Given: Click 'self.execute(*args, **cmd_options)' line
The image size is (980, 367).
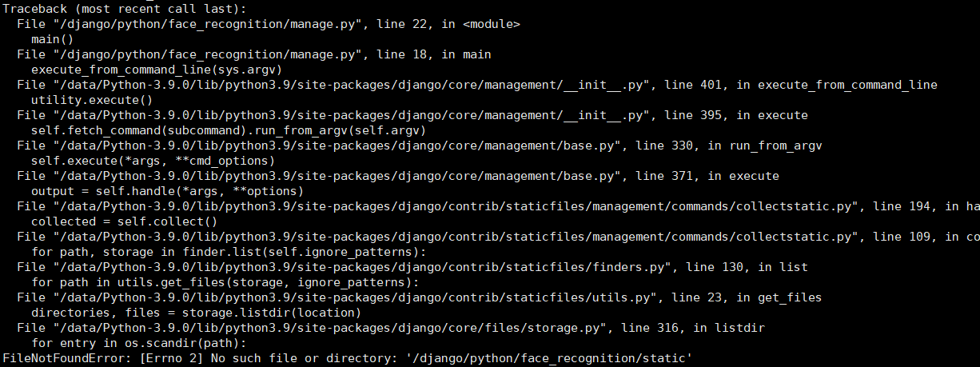Looking at the screenshot, I should (x=153, y=161).
